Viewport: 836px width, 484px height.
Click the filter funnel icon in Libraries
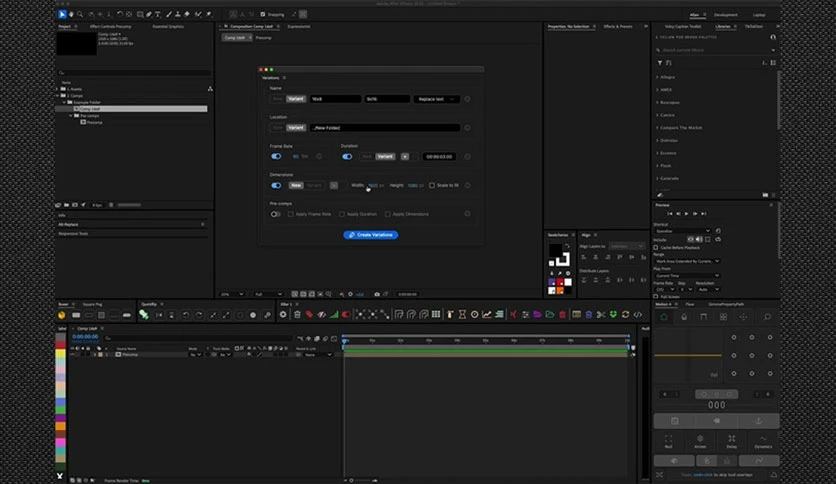pos(660,63)
